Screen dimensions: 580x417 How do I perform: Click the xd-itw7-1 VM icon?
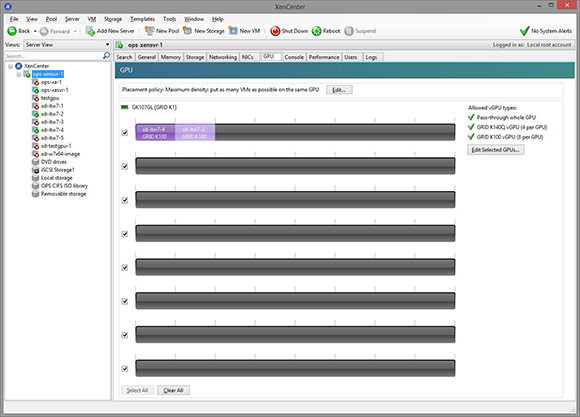point(36,106)
